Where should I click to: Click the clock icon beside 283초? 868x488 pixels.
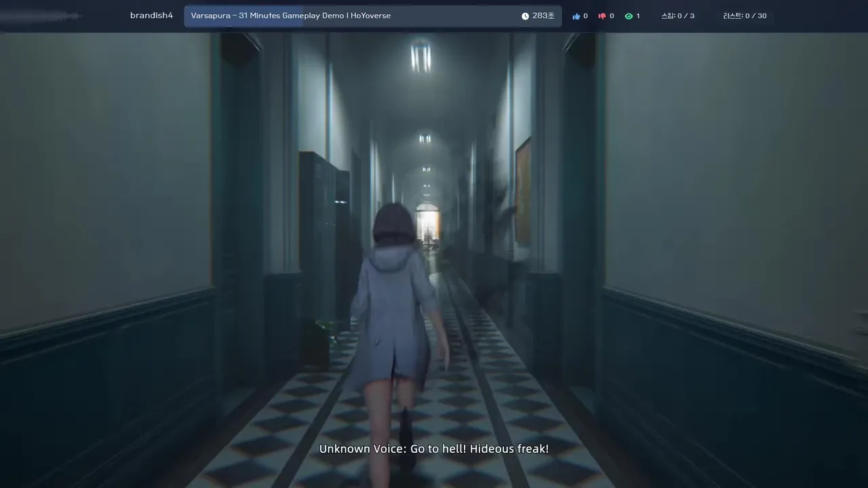(525, 16)
